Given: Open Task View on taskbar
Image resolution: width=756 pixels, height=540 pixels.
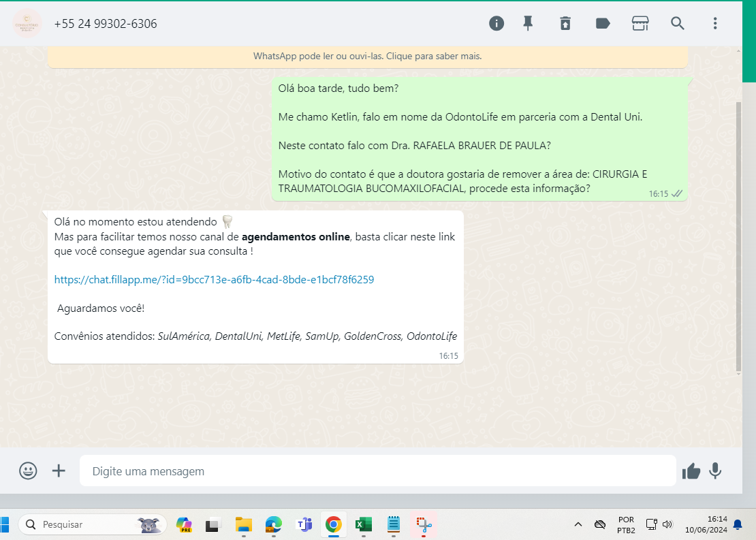Looking at the screenshot, I should pos(213,524).
